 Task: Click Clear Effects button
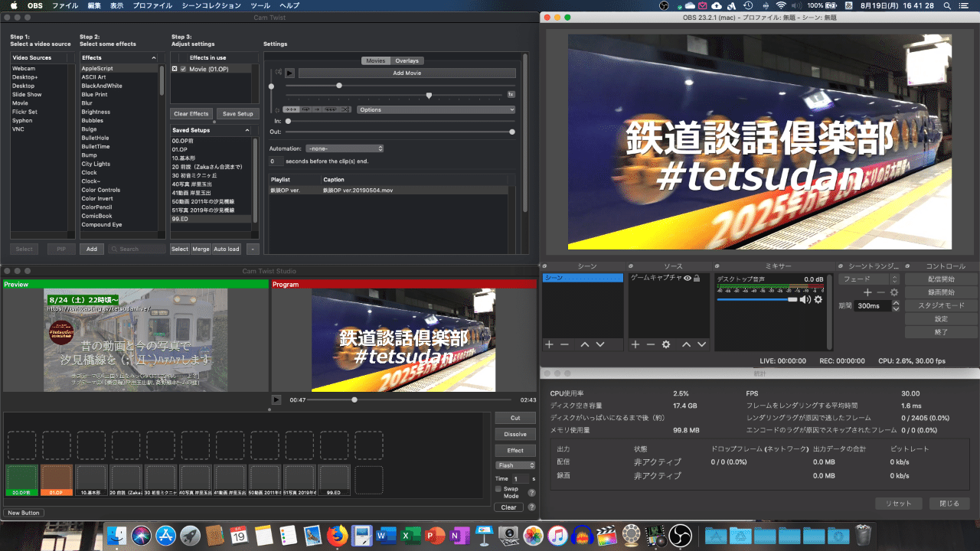[191, 114]
